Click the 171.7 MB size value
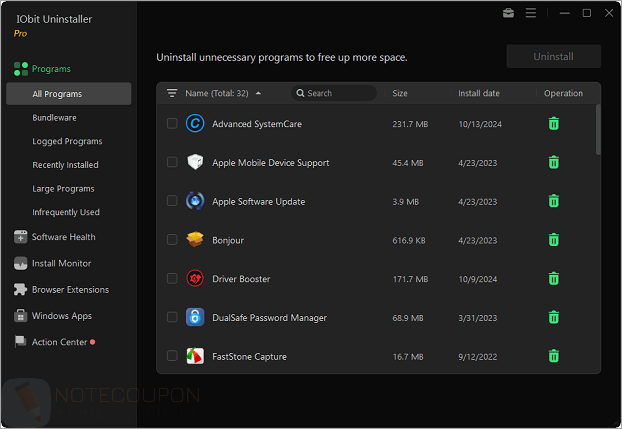Screen dimensions: 622x429 click(410, 279)
